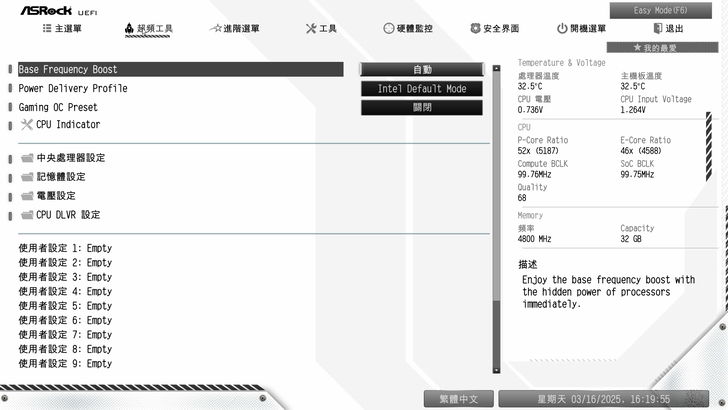Select 使用者設定 3: Empty
728x410 pixels.
pos(65,277)
